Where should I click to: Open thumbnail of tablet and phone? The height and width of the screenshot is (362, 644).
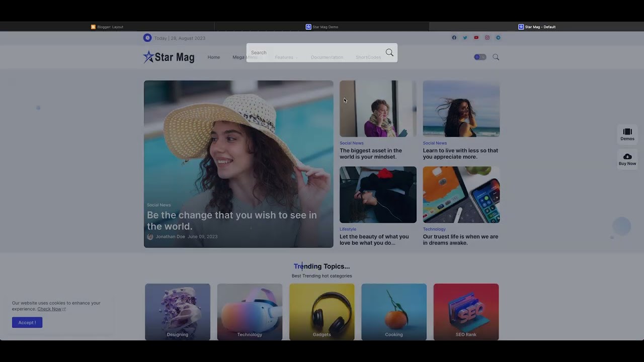click(x=461, y=195)
